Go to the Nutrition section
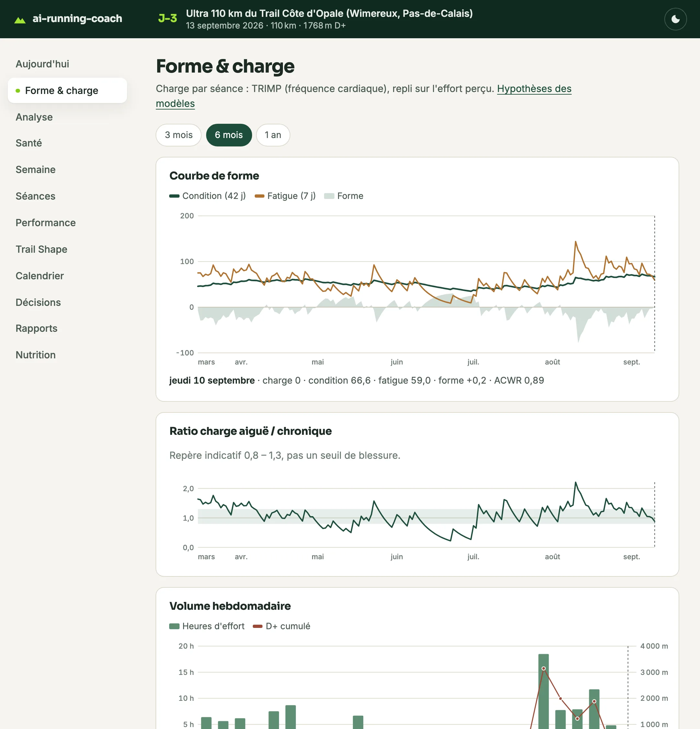The image size is (700, 729). click(x=35, y=355)
